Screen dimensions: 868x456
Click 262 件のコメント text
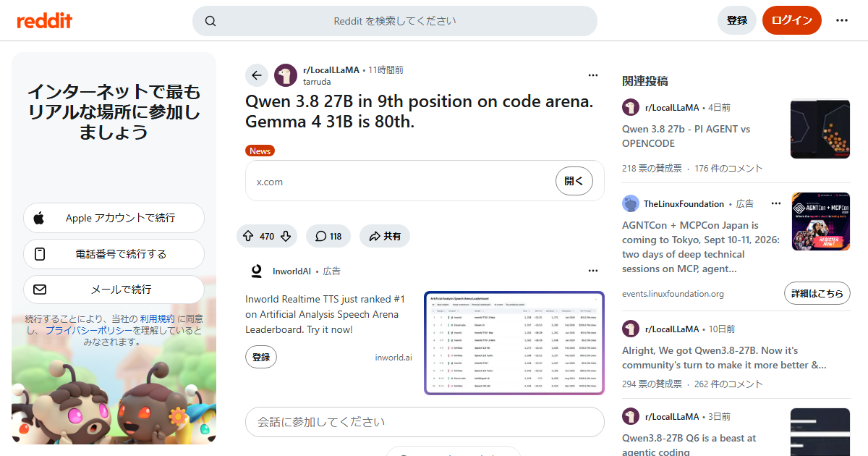point(728,384)
